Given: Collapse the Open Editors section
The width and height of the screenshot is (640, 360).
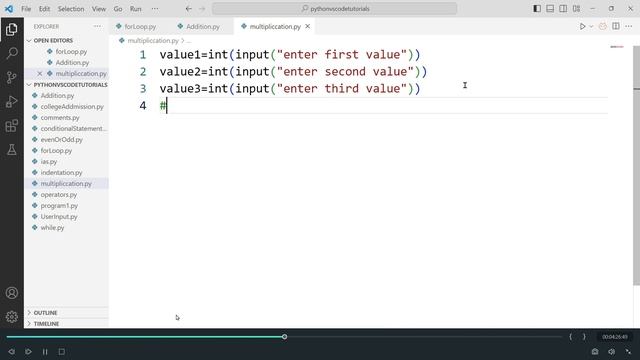Looking at the screenshot, I should tap(53, 40).
